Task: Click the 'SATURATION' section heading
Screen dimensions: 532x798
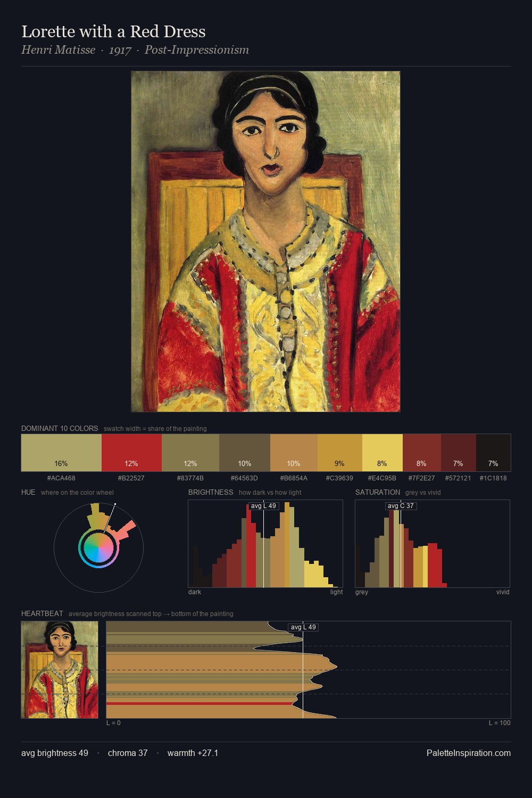Action: click(x=378, y=492)
